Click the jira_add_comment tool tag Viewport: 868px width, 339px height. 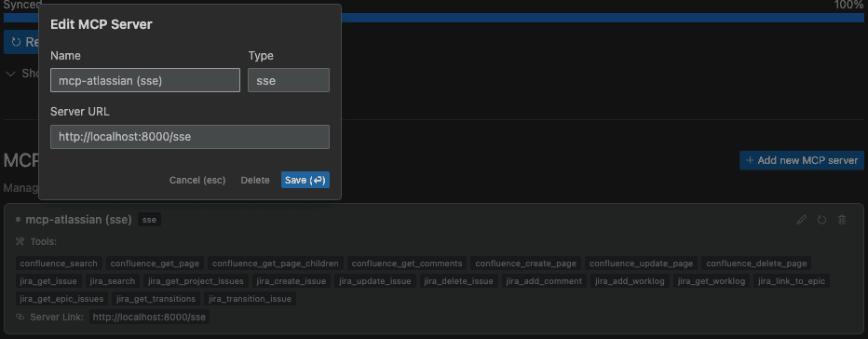(x=544, y=281)
